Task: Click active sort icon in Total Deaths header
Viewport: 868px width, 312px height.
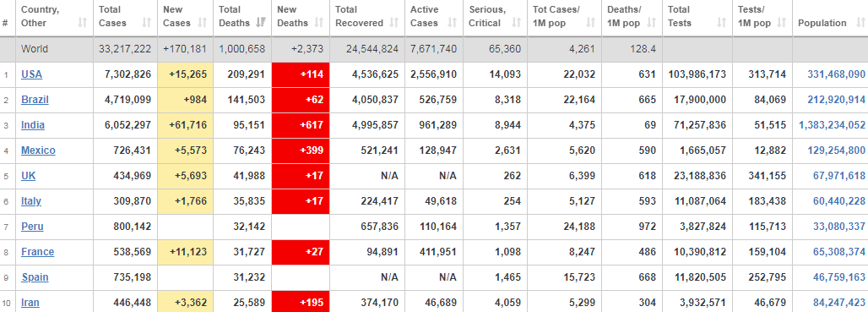Action: coord(261,23)
